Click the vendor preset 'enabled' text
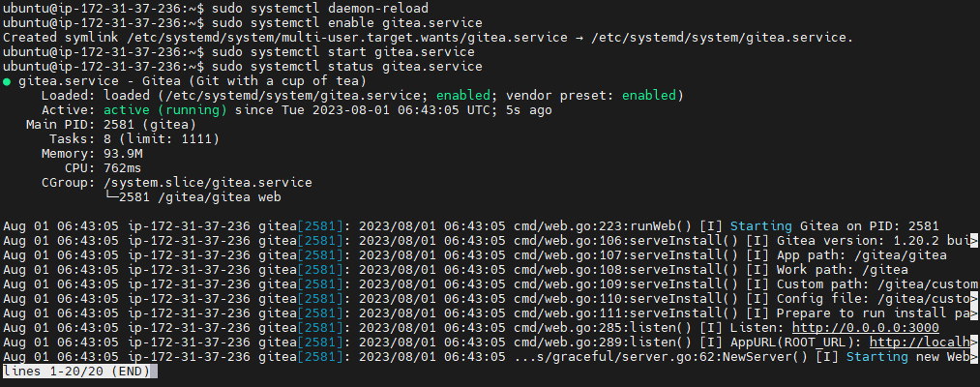This screenshot has height=387, width=980. tap(649, 96)
